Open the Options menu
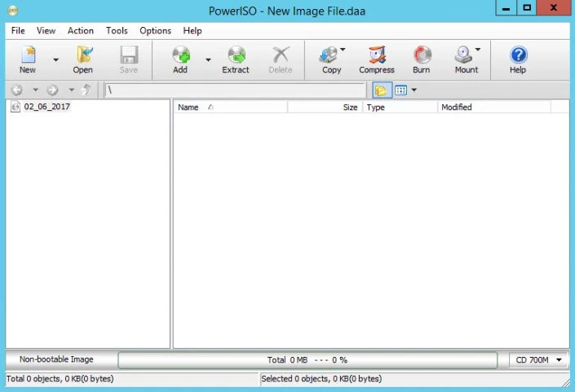 (x=156, y=31)
